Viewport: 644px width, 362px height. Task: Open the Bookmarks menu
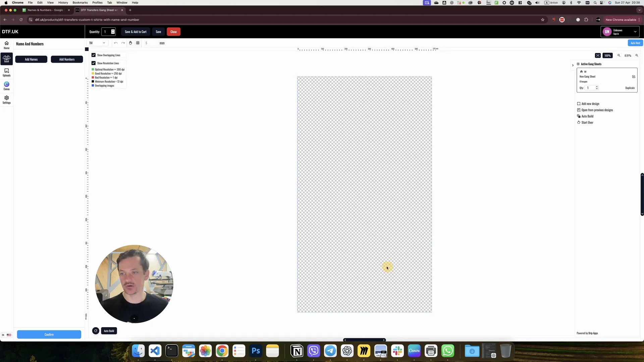point(80,3)
